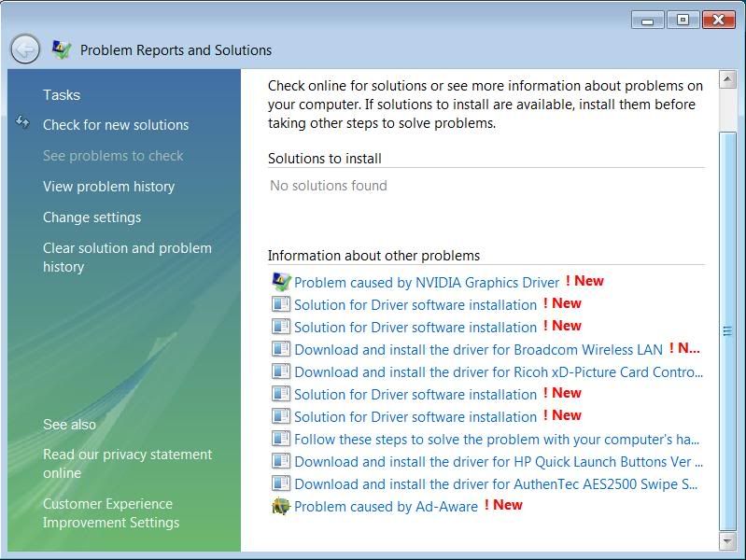Click the icon beside Broadcom Wireless LAN driver
The height and width of the screenshot is (560, 746).
click(x=281, y=349)
